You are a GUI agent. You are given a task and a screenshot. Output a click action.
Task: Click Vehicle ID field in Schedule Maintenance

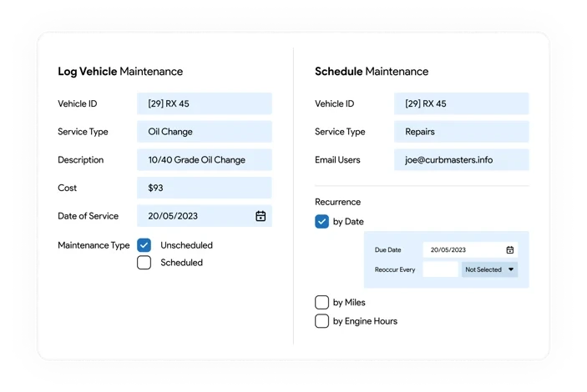pos(462,103)
